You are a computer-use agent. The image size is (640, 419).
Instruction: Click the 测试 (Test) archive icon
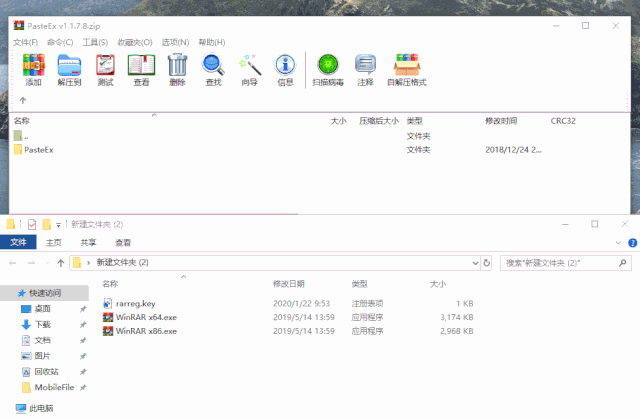(105, 68)
